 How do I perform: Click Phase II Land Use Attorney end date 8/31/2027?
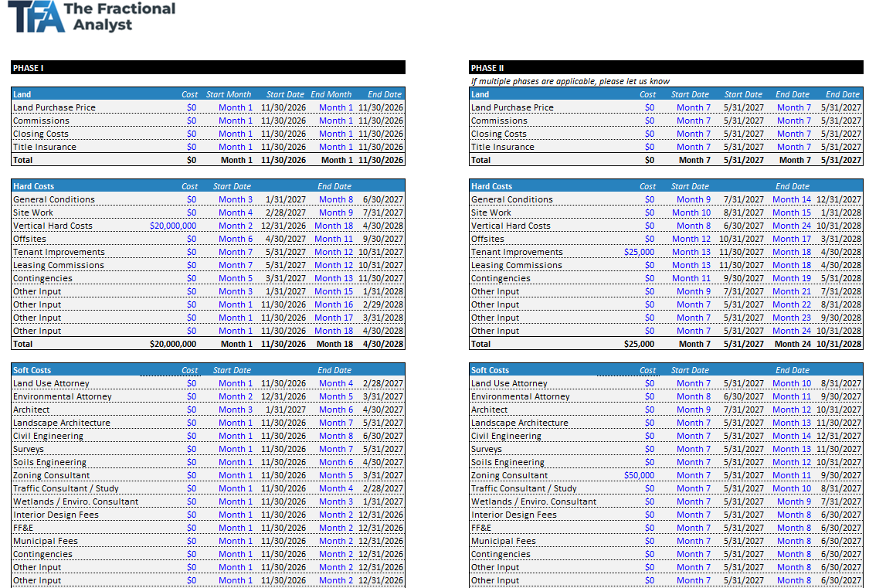(x=841, y=383)
